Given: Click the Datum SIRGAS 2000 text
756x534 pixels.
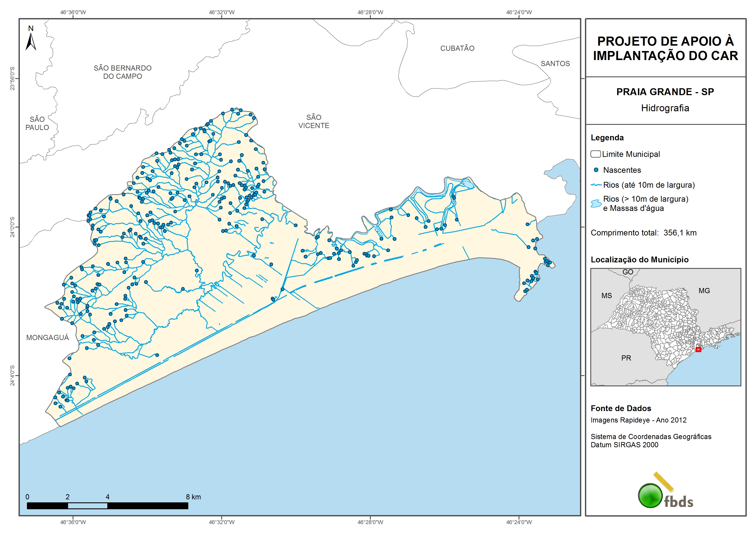Looking at the screenshot, I should (x=624, y=445).
